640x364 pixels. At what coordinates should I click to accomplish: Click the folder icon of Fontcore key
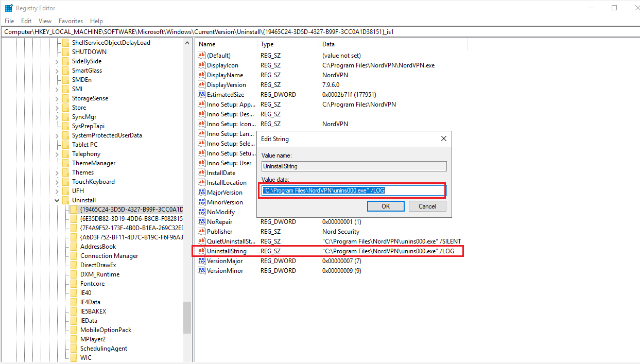[74, 284]
